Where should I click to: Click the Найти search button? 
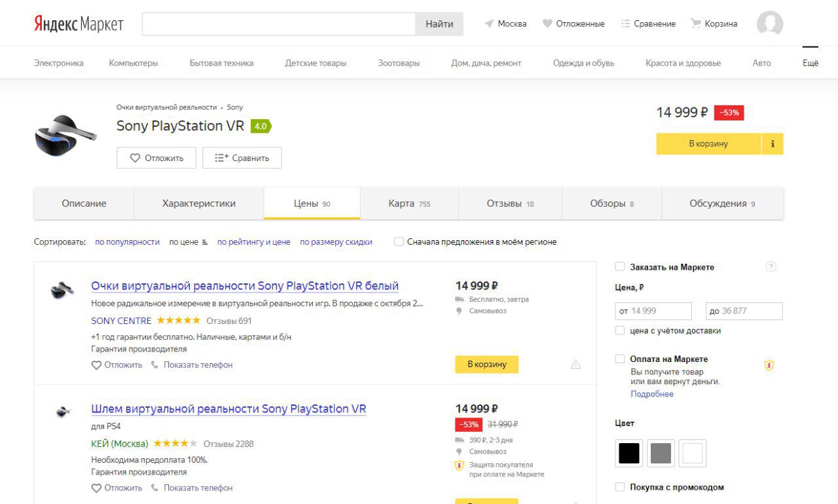(439, 24)
